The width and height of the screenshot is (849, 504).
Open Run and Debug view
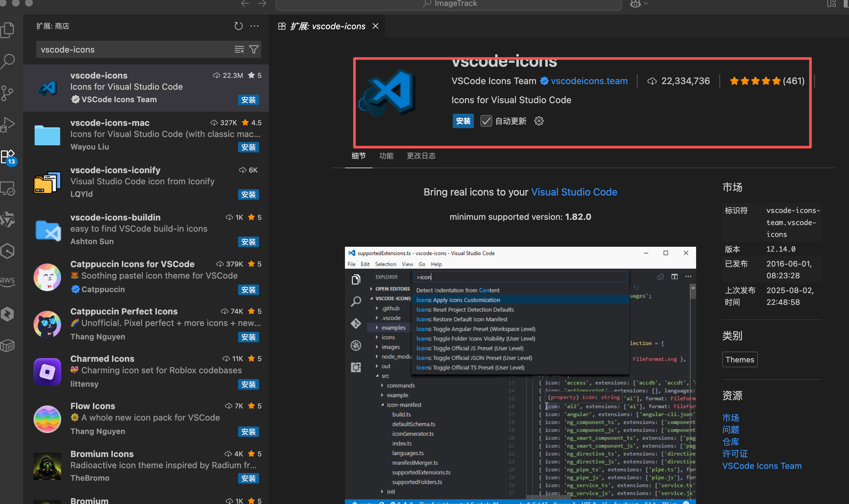(8, 124)
